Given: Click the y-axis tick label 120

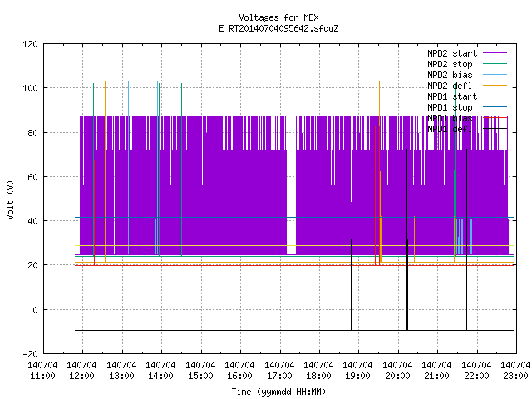Looking at the screenshot, I should (x=30, y=44).
